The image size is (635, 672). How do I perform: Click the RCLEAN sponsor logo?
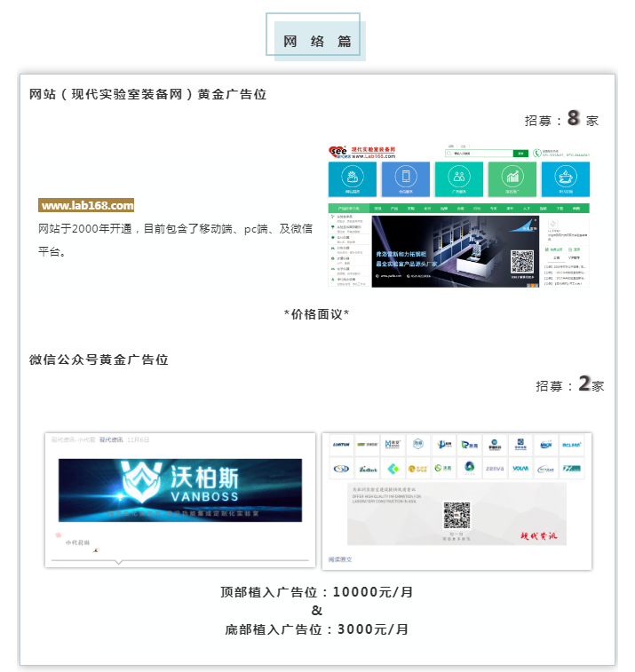(571, 444)
